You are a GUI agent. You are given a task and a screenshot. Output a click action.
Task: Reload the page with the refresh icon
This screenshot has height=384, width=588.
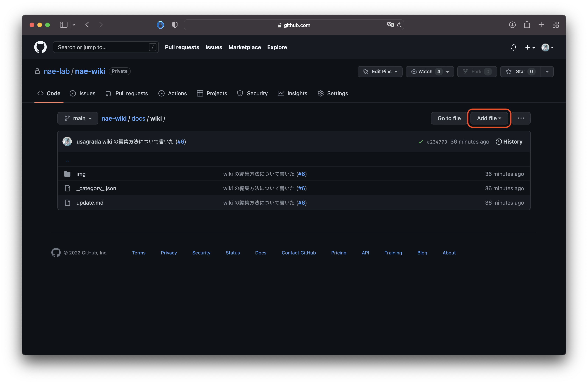[x=399, y=25]
